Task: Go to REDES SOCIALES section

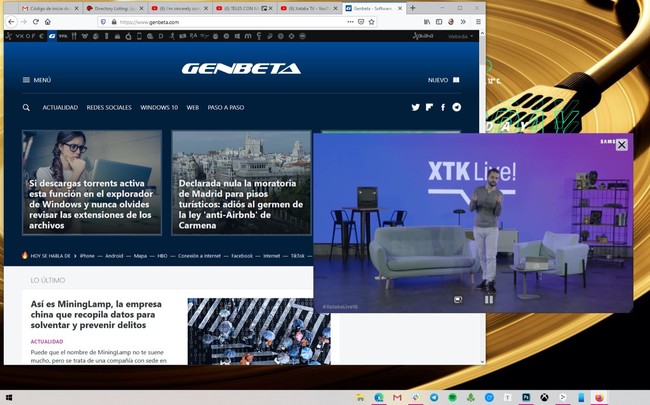Action: [109, 107]
